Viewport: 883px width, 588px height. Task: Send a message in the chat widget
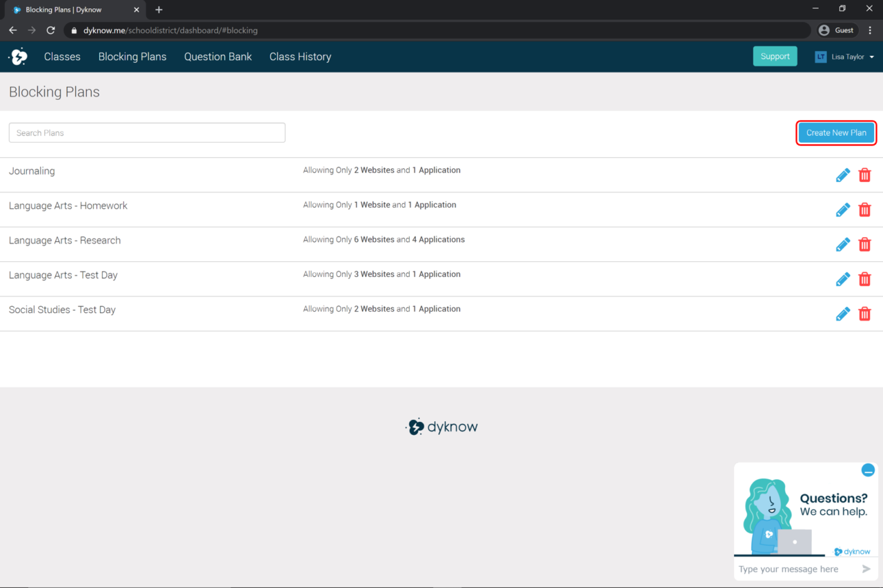[x=868, y=569]
